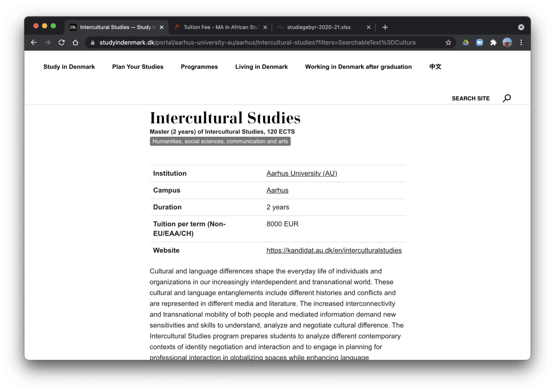Viewport: 555px width, 392px height.
Task: Click the Google Drive extension icon
Action: coord(465,42)
